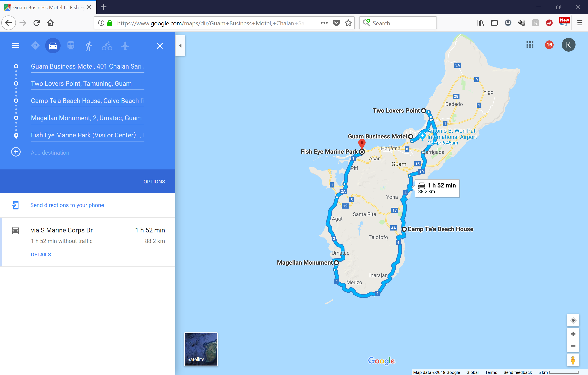The image size is (588, 375).
Task: Bookmark this page star
Action: point(348,23)
